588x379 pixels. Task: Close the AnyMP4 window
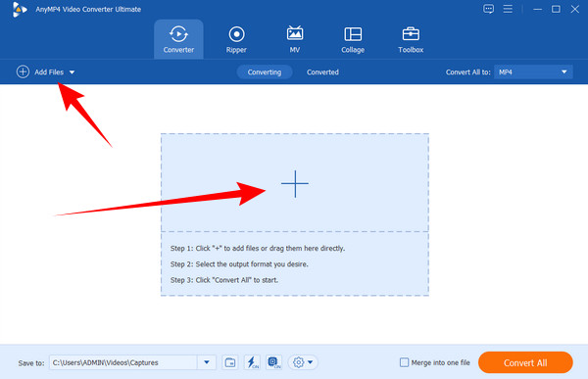575,9
